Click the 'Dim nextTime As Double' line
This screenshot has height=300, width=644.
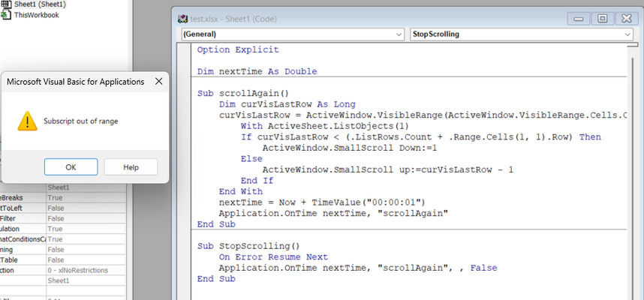coord(257,72)
